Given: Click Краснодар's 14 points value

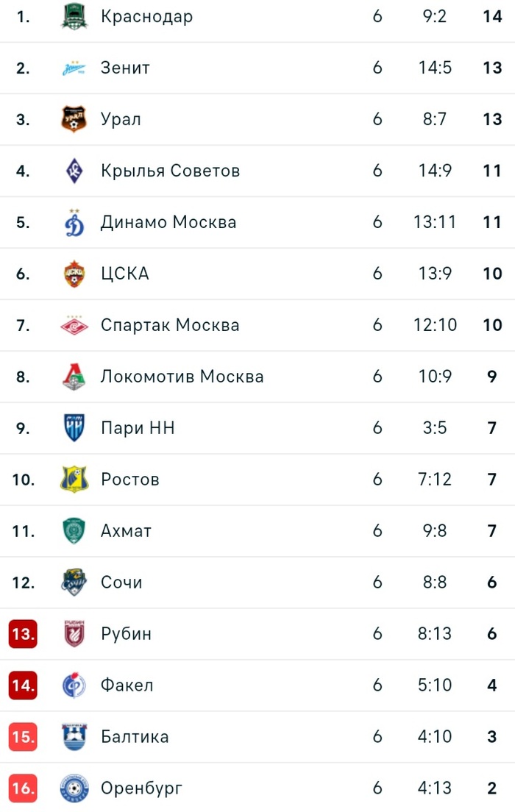Looking at the screenshot, I should click(x=492, y=16).
